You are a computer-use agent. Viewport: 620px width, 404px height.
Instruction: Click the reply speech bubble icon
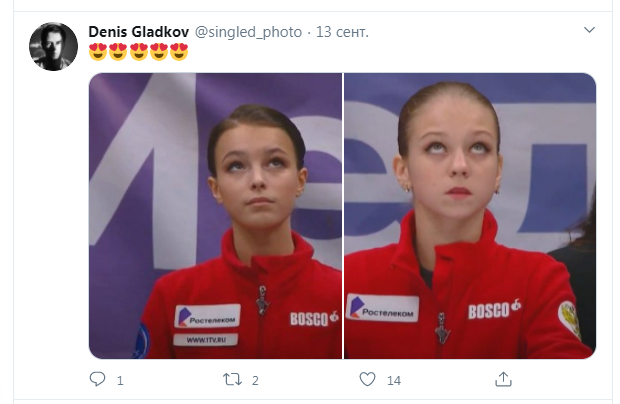tap(97, 379)
